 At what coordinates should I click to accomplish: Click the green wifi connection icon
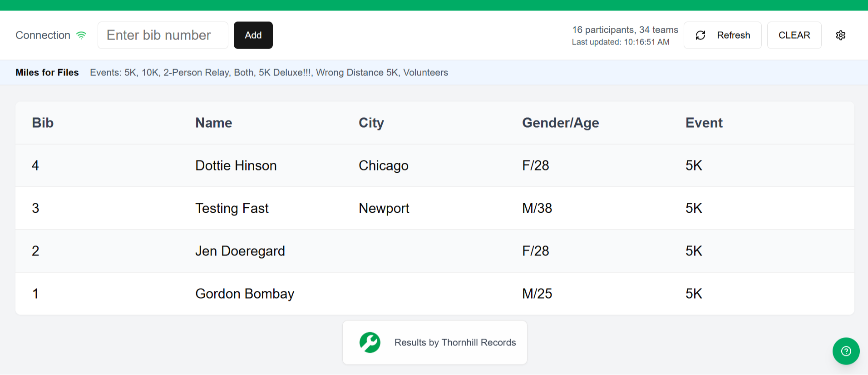tap(81, 35)
